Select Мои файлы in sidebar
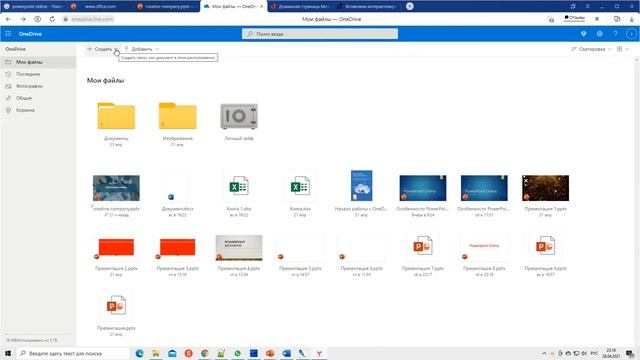This screenshot has width=640, height=360. pyautogui.click(x=38, y=62)
